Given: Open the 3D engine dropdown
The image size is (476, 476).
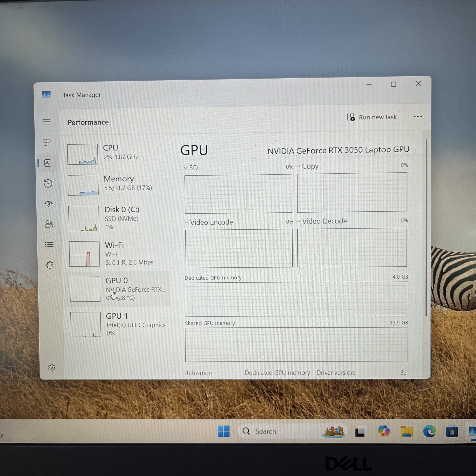Looking at the screenshot, I should pos(191,168).
